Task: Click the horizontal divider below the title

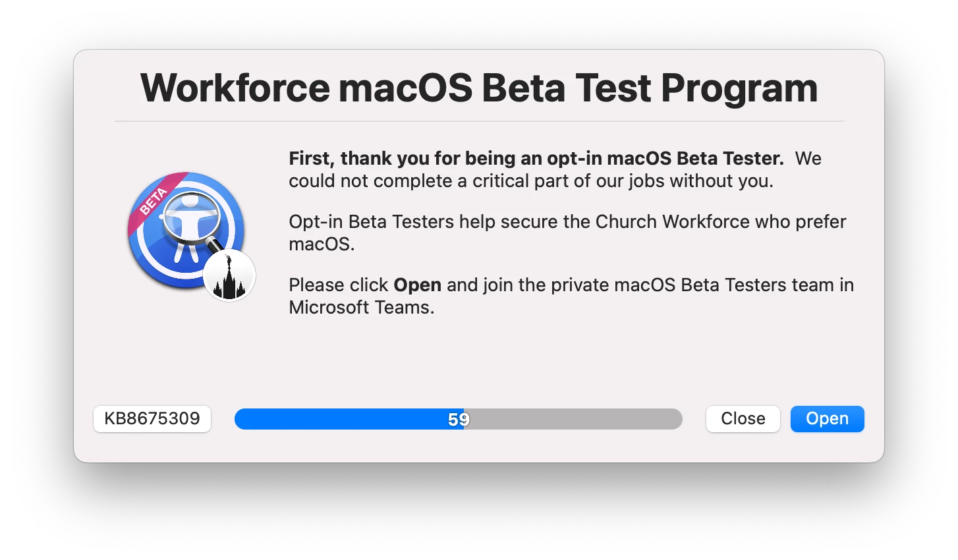Action: click(479, 122)
